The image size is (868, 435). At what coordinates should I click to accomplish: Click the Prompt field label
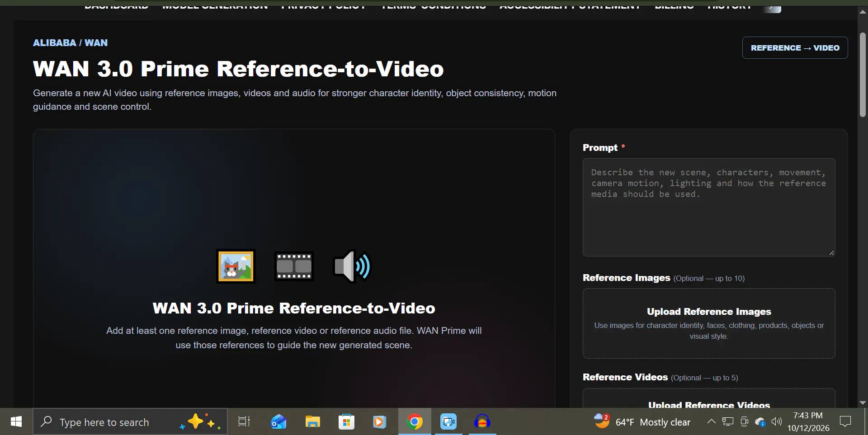tap(600, 147)
